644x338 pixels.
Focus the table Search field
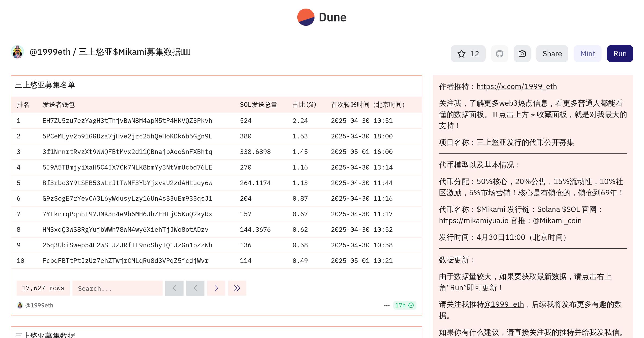point(117,288)
